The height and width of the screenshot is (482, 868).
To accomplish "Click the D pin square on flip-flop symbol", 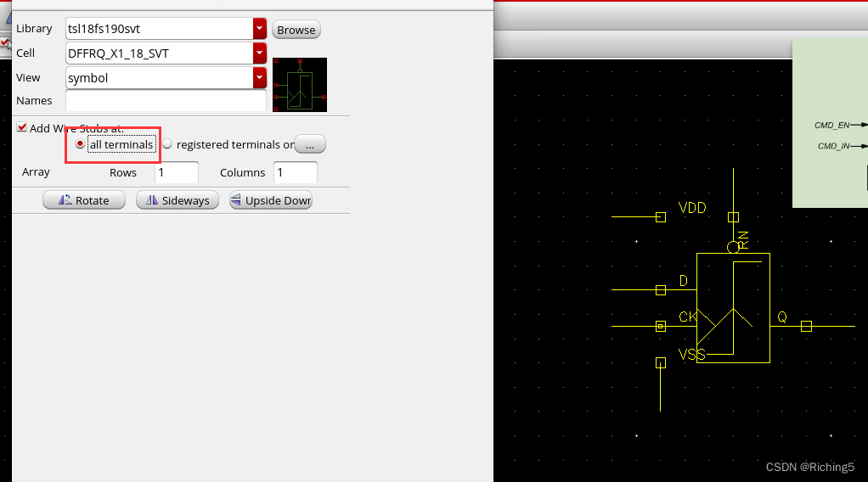I will 661,290.
